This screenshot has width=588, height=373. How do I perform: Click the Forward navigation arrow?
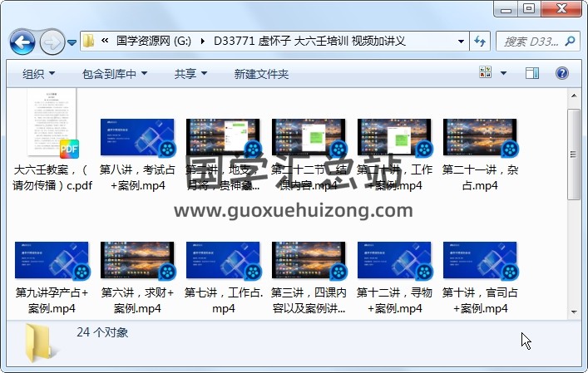pyautogui.click(x=52, y=42)
